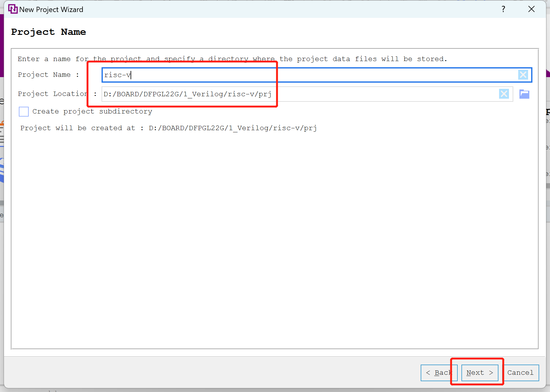
Task: Cancel the new project wizard
Action: click(x=520, y=373)
